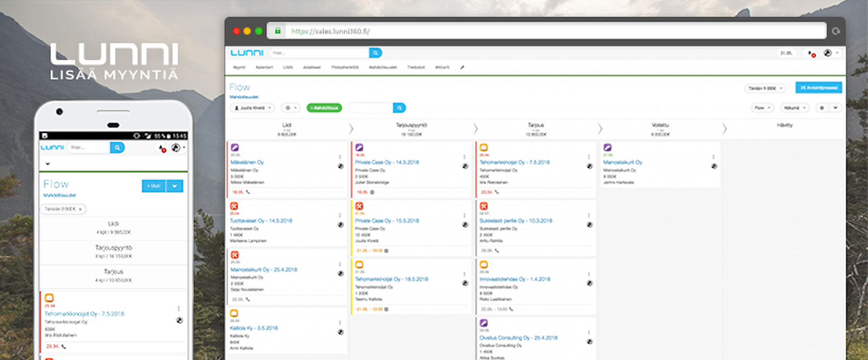Open the Kalenteri menu item
The width and height of the screenshot is (868, 360).
264,67
